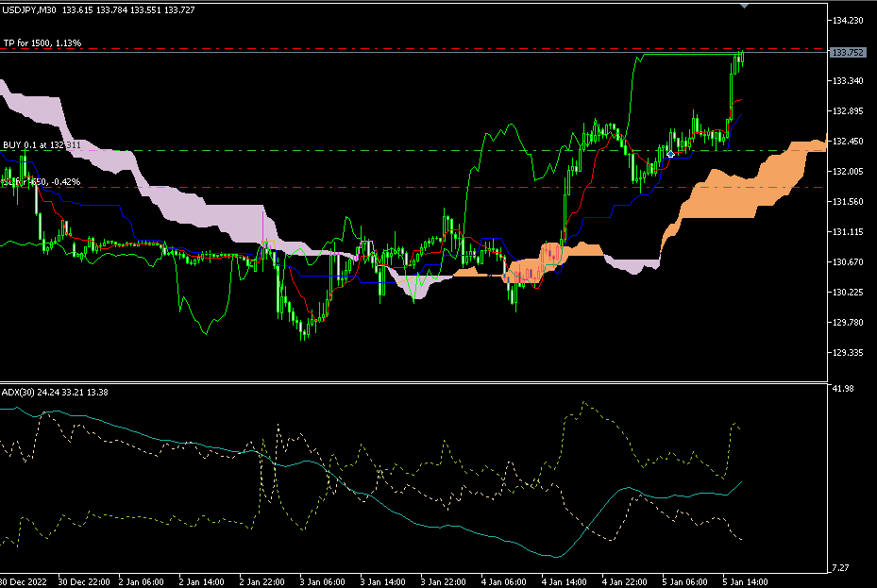Click the chart shift triangle marker at top
The width and height of the screenshot is (877, 588).
pos(745,6)
